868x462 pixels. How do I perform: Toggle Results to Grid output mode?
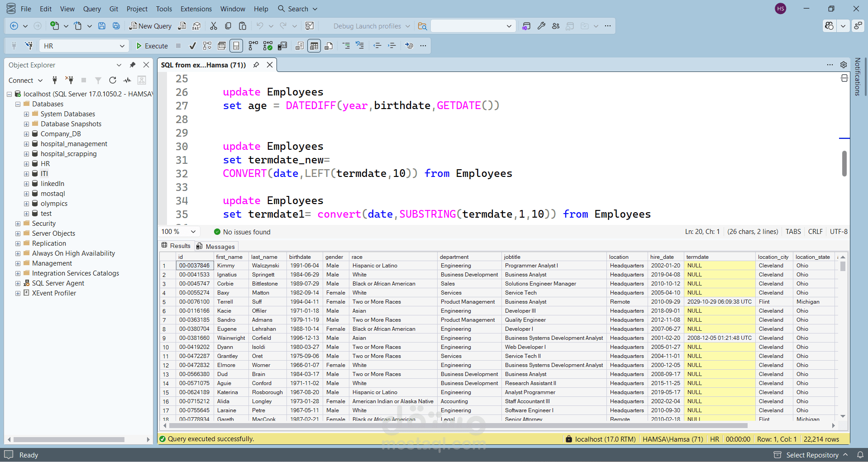314,46
